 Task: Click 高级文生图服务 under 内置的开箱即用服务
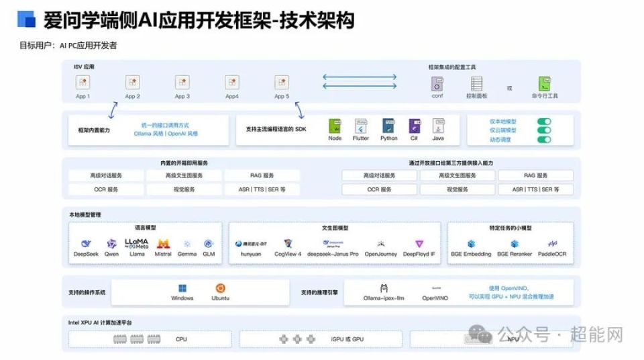tap(184, 176)
